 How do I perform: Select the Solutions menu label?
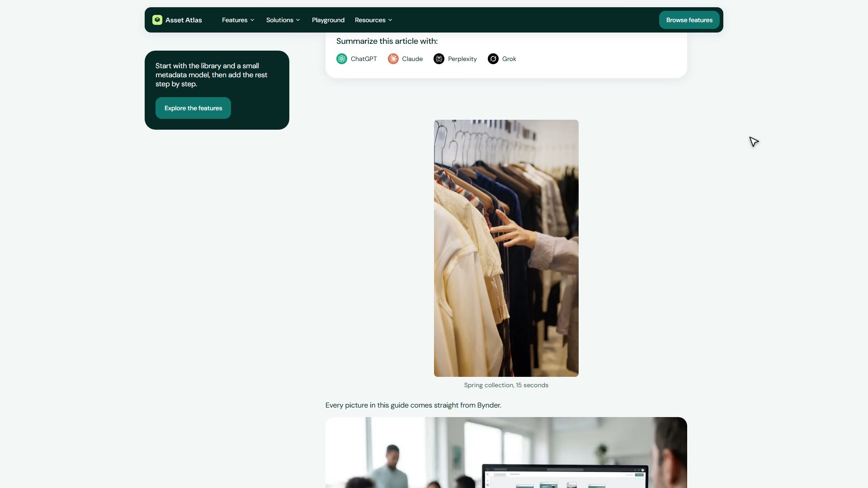point(279,20)
